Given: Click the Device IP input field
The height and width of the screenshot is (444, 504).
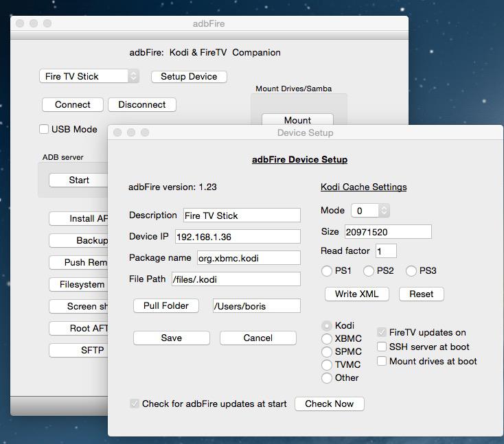Looking at the screenshot, I should 237,237.
